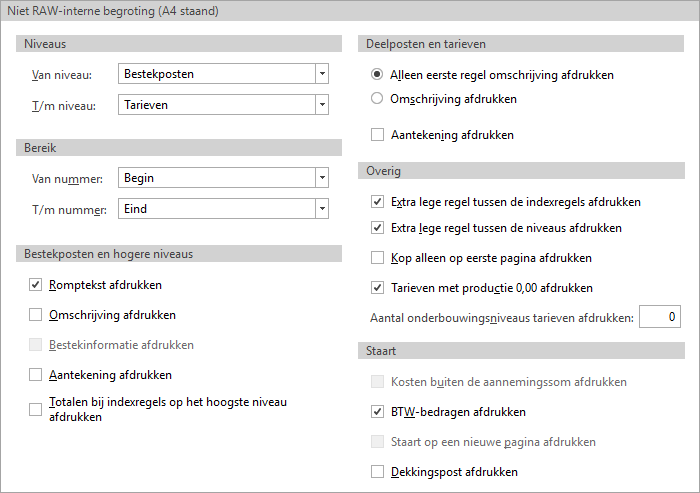Screen dimensions: 700x493
Task: Uncheck extra lege regel tussen de indexregels
Action: point(377,202)
